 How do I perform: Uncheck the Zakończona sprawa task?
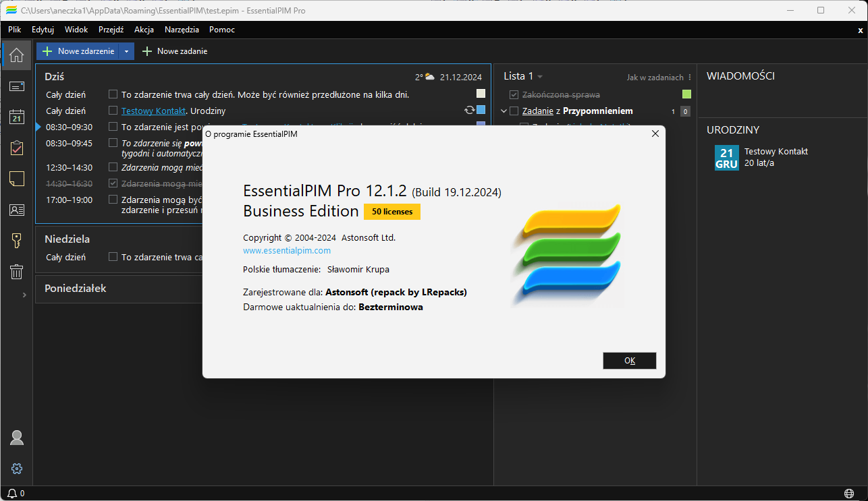[514, 94]
